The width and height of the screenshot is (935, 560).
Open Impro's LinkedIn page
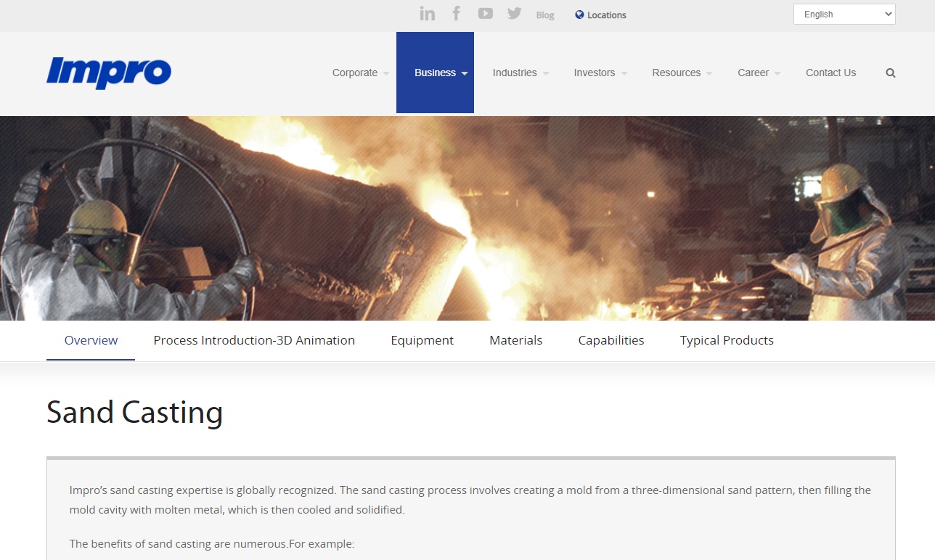click(428, 13)
